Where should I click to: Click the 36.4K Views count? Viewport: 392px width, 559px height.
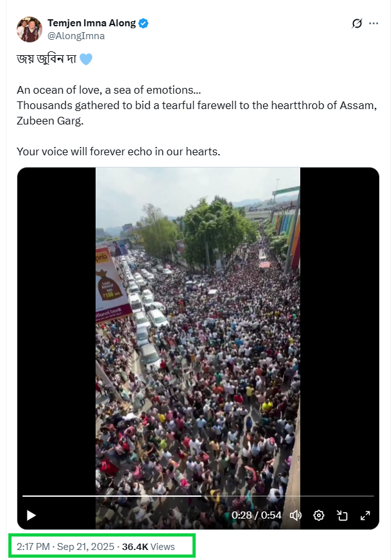(x=148, y=547)
